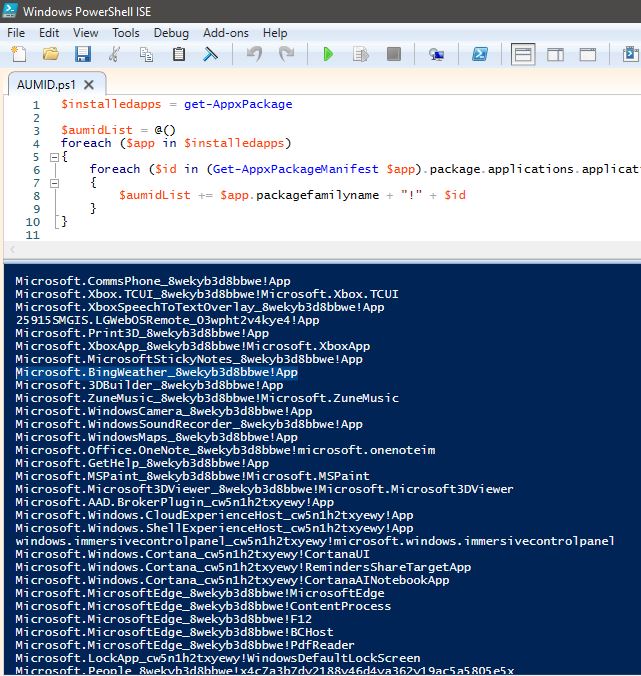Open the Help menu

click(275, 33)
